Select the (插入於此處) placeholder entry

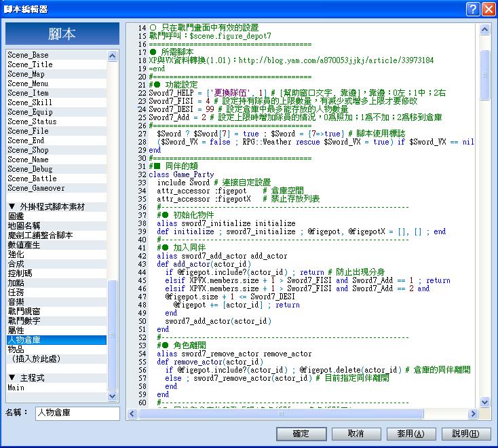click(x=56, y=359)
